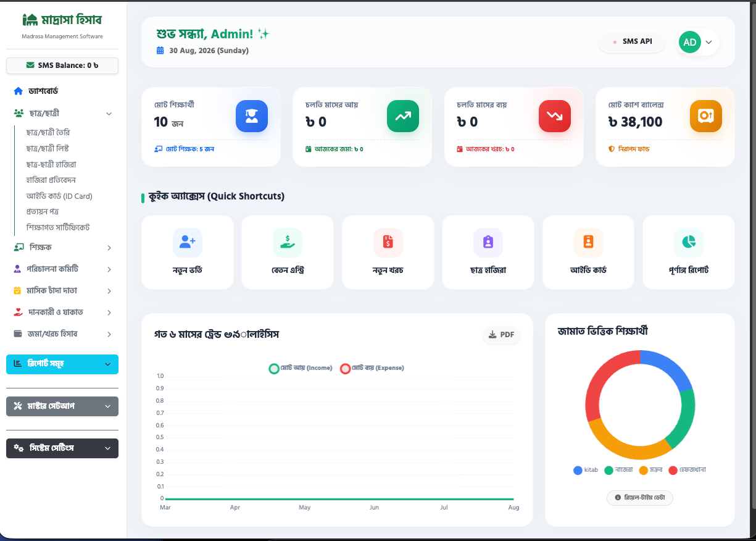Open the আইডি কার্ড quick shortcut card

(588, 252)
